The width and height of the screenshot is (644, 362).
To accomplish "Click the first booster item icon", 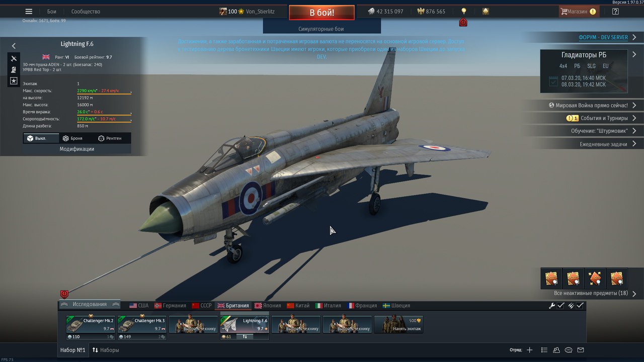I will coord(551,278).
